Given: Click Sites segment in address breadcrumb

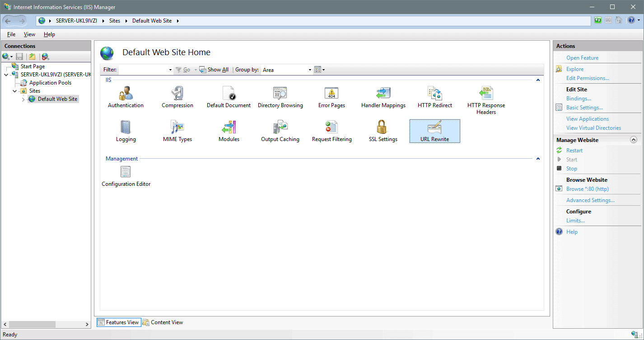Looking at the screenshot, I should pyautogui.click(x=115, y=21).
